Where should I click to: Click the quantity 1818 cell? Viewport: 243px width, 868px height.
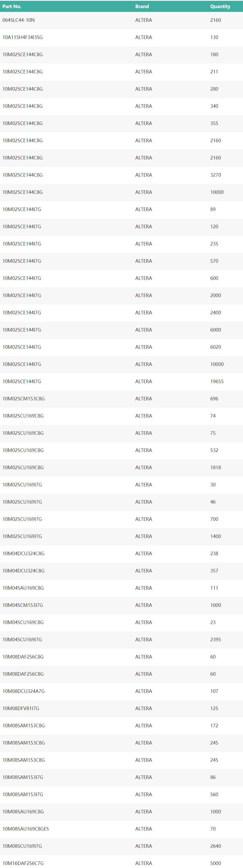tap(215, 467)
